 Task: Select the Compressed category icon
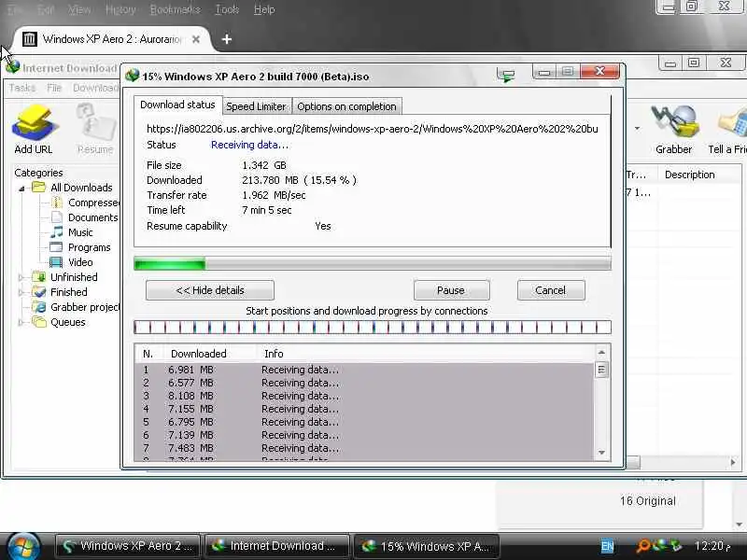[56, 203]
